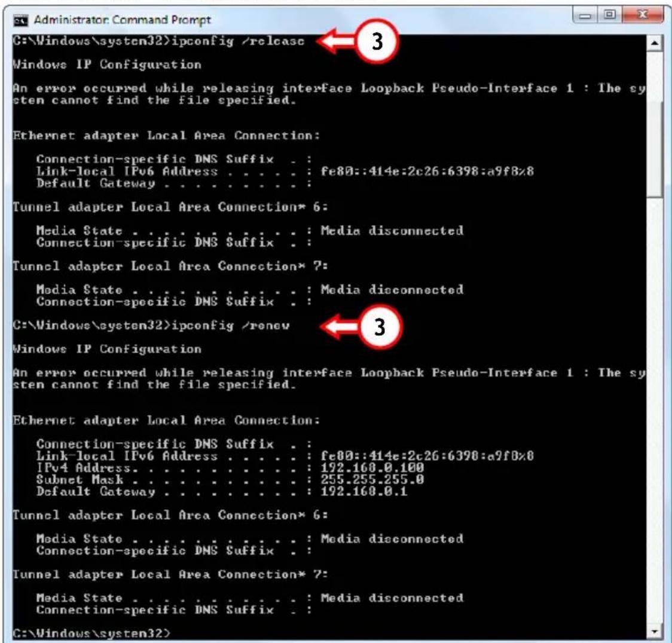Click the callout number 3 beside ipconfig /renew
The height and width of the screenshot is (643, 672).
pos(380,327)
